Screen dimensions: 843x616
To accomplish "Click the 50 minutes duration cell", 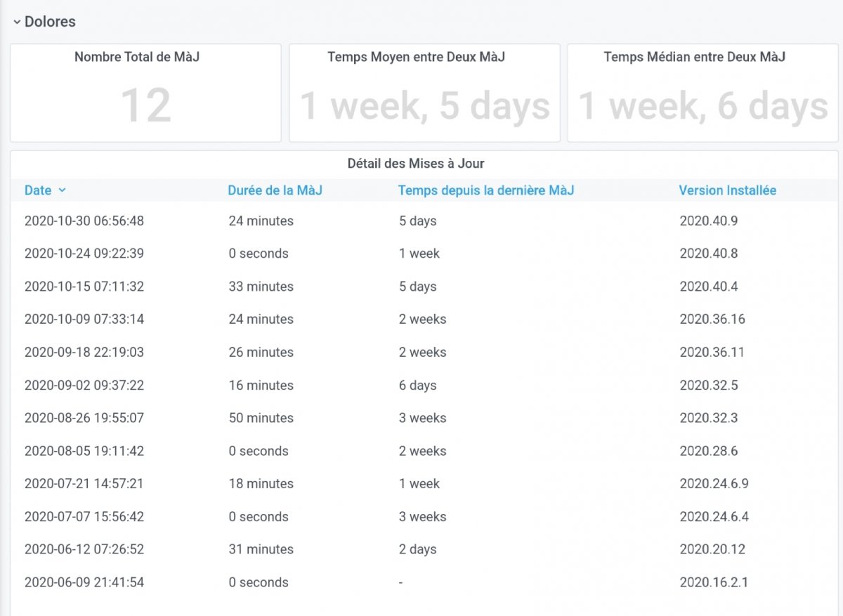I will pyautogui.click(x=261, y=418).
